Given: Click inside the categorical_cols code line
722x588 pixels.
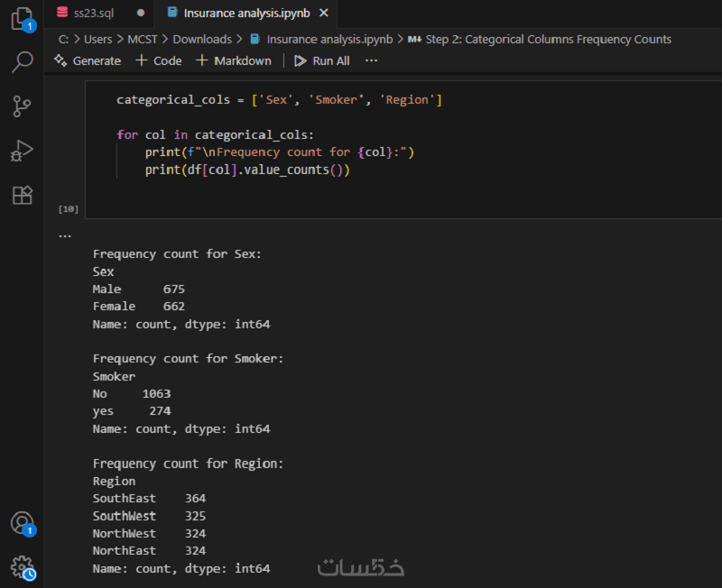Looking at the screenshot, I should click(279, 99).
